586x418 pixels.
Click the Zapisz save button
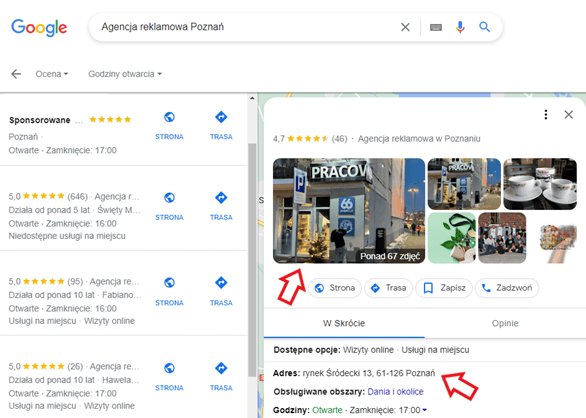coord(444,288)
